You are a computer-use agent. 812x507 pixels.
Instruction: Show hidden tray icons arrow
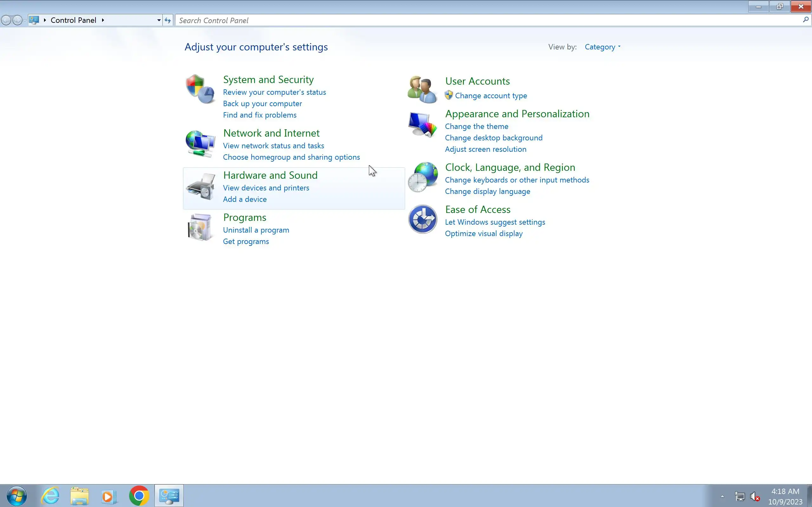pyautogui.click(x=723, y=496)
